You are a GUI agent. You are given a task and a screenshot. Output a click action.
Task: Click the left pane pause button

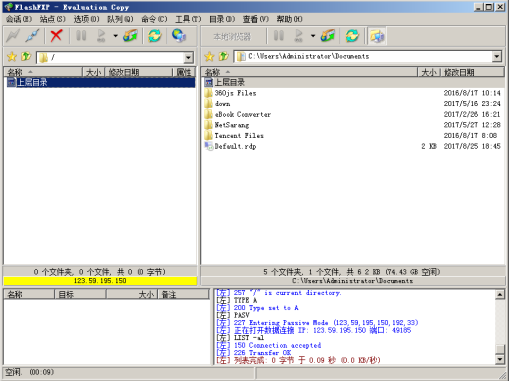[81, 35]
